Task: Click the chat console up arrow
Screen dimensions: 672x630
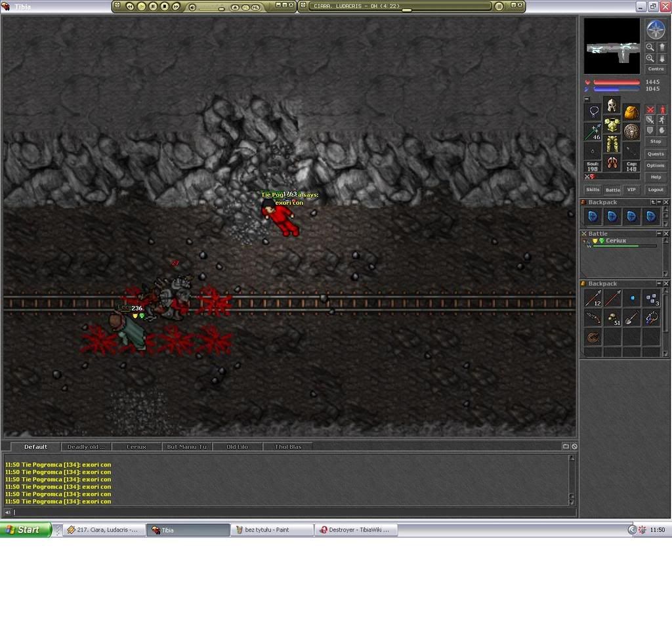Action: coord(572,458)
